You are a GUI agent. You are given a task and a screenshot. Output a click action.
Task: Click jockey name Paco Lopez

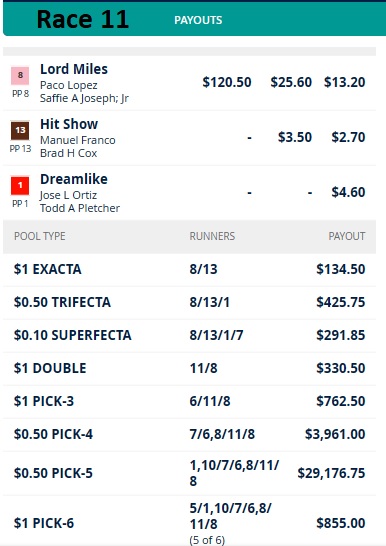pyautogui.click(x=69, y=85)
